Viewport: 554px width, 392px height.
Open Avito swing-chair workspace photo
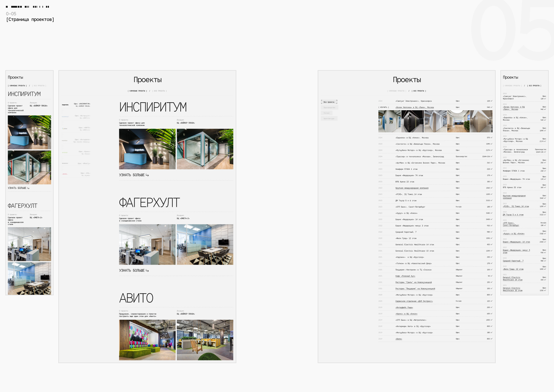coord(205,340)
